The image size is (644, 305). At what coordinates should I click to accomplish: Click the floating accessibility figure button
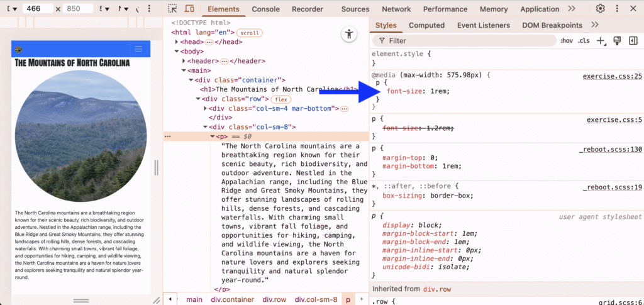coord(349,34)
